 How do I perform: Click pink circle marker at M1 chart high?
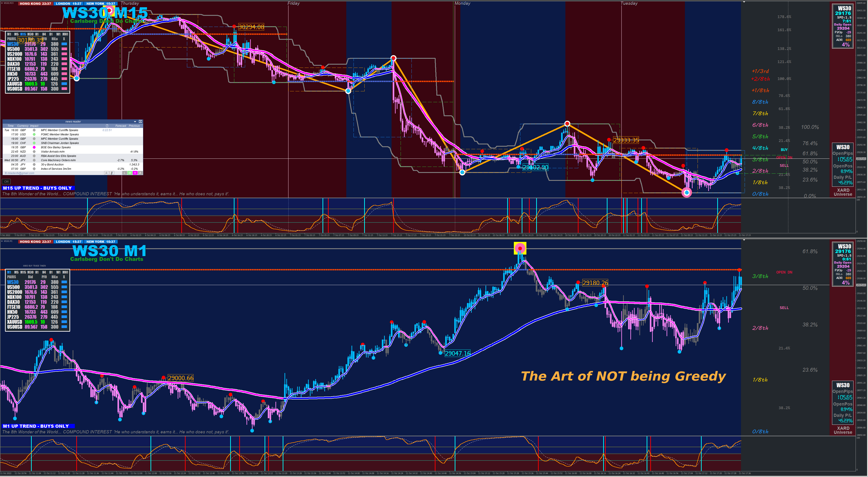(520, 248)
